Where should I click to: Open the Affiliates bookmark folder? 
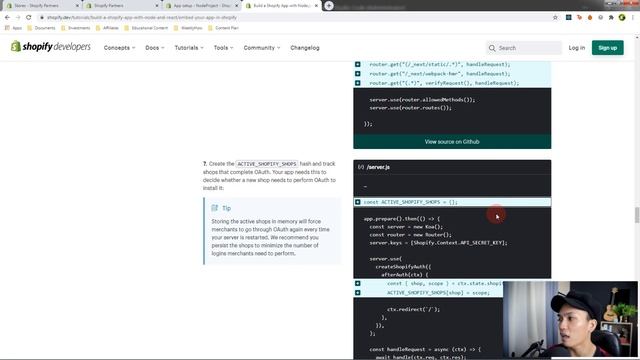click(x=107, y=28)
